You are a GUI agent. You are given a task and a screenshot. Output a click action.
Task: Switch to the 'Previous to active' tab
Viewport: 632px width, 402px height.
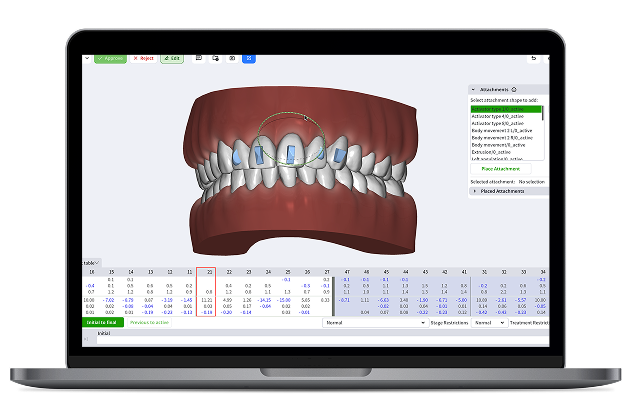149,323
